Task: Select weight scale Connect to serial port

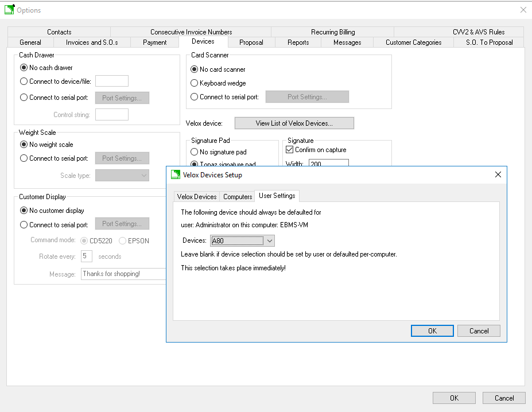Action: pos(24,158)
